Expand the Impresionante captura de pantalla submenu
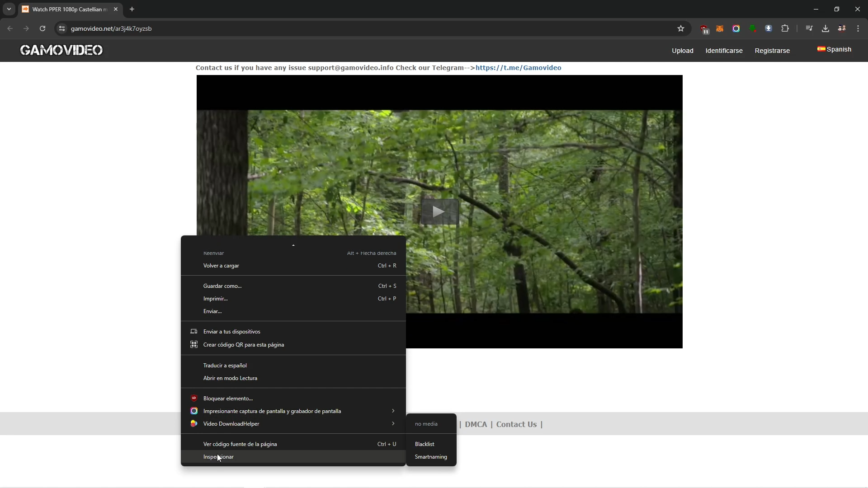The height and width of the screenshot is (488, 868). (x=293, y=411)
